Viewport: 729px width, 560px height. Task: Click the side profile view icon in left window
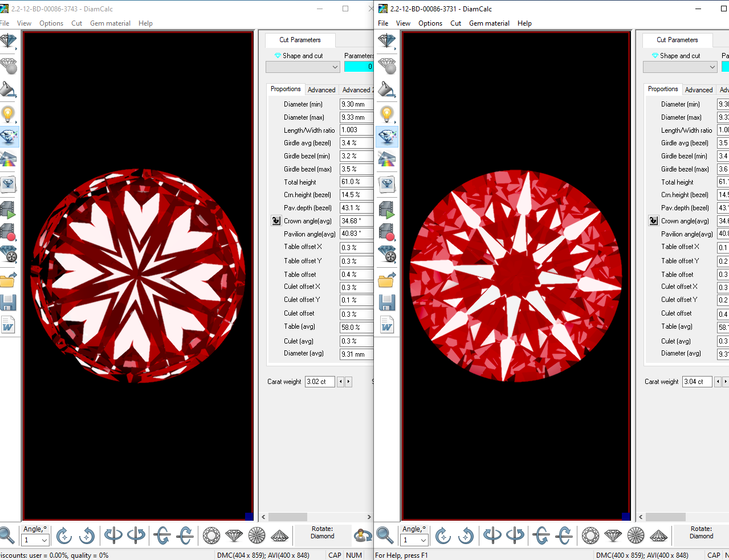click(x=234, y=536)
